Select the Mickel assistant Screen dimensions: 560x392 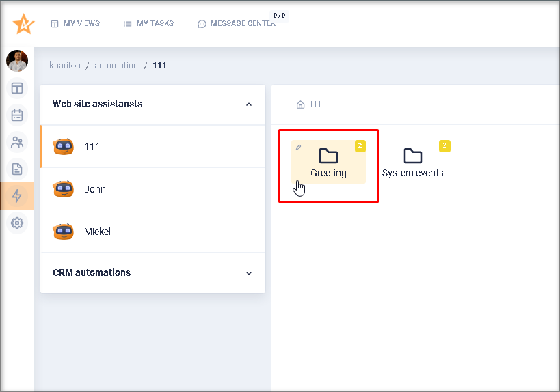[97, 232]
